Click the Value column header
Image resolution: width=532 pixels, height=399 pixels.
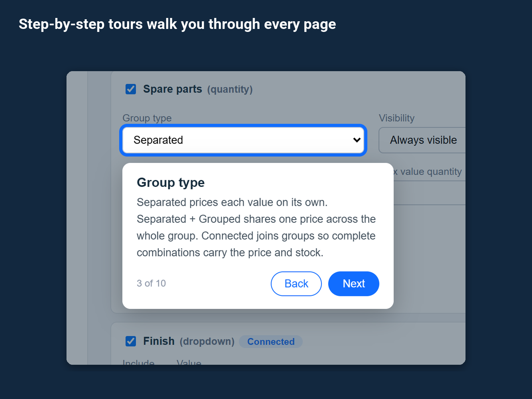pyautogui.click(x=189, y=362)
